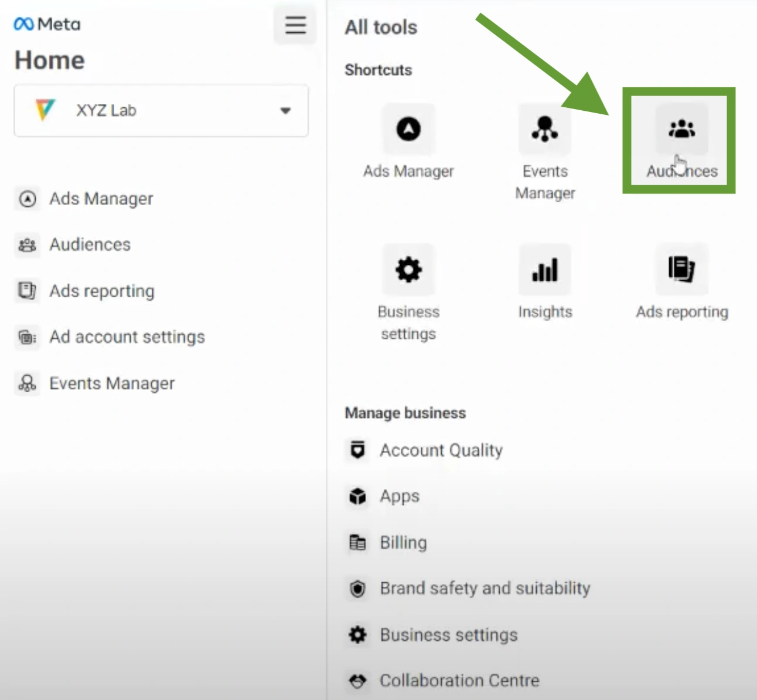Click the Events Manager sidebar icon

tap(28, 383)
